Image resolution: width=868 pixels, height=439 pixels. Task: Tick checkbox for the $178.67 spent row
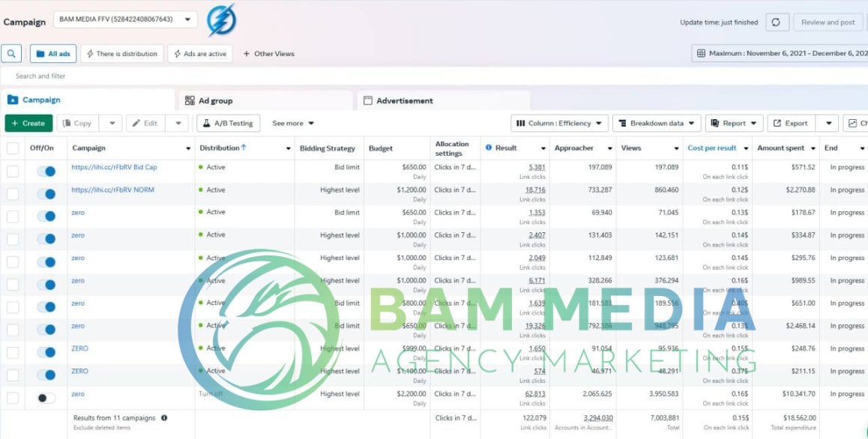[13, 217]
